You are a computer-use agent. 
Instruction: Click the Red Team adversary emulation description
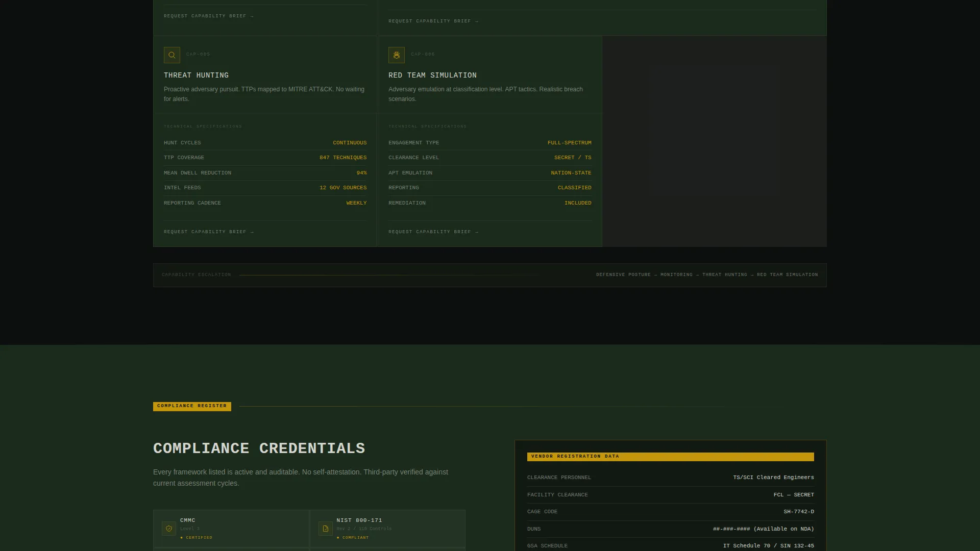485,94
